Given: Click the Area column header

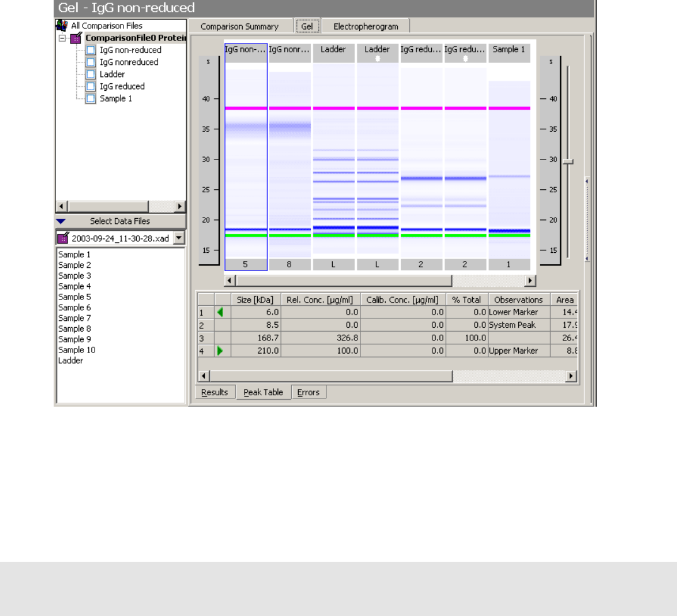Looking at the screenshot, I should point(564,299).
